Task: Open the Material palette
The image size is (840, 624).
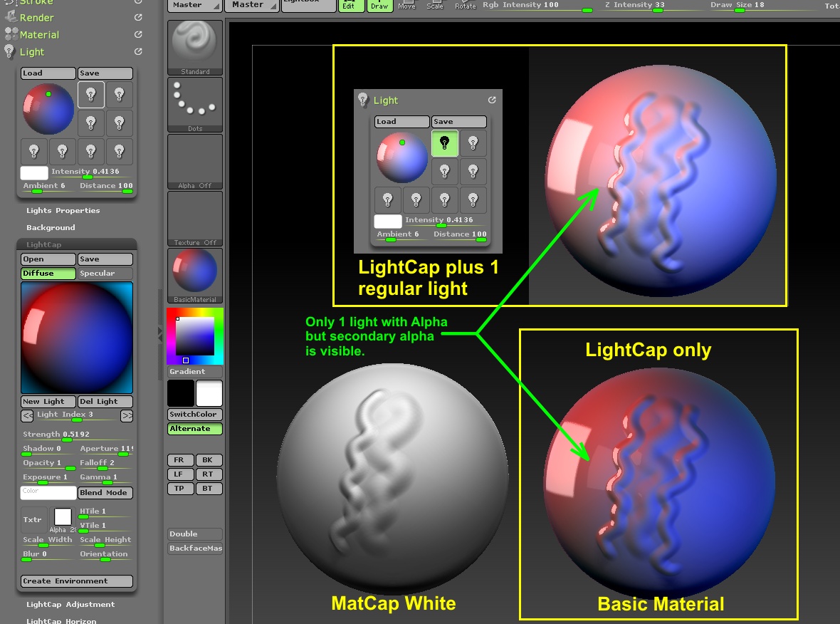Action: (39, 35)
